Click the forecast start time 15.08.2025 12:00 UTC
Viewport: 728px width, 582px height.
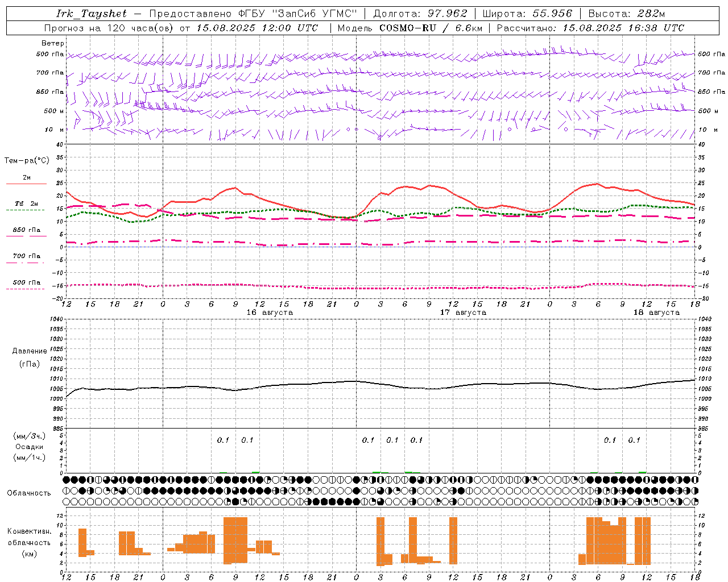257,28
